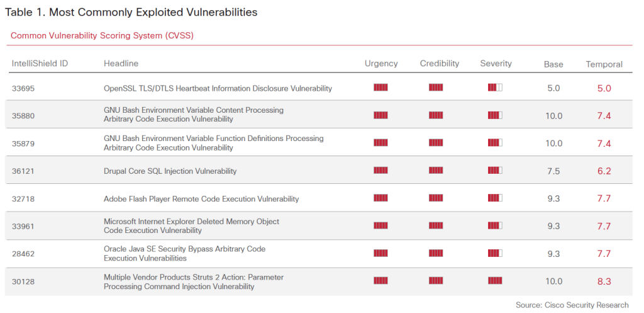
Task: Open the Drupal Core SQL Injection Vulnerability headline
Action: coord(170,171)
